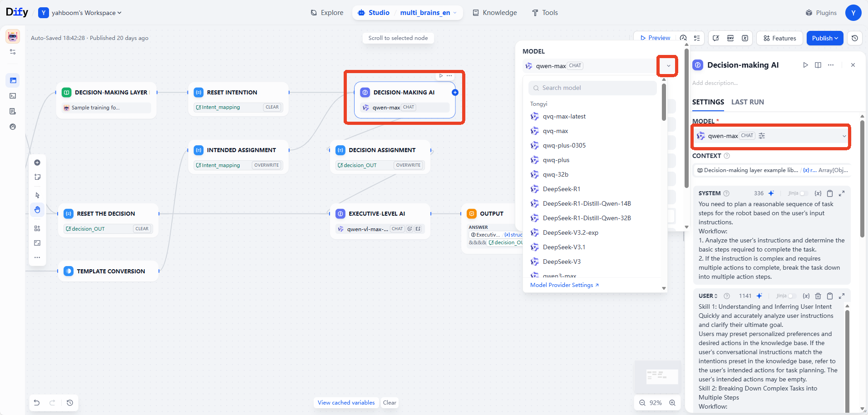Expand the SYSTEM prompt editor to fullscreen
The height and width of the screenshot is (415, 868).
click(x=842, y=193)
